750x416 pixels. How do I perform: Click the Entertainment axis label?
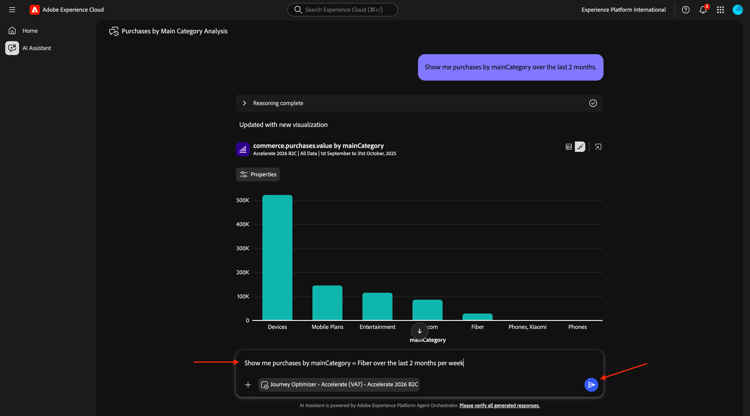tap(377, 327)
